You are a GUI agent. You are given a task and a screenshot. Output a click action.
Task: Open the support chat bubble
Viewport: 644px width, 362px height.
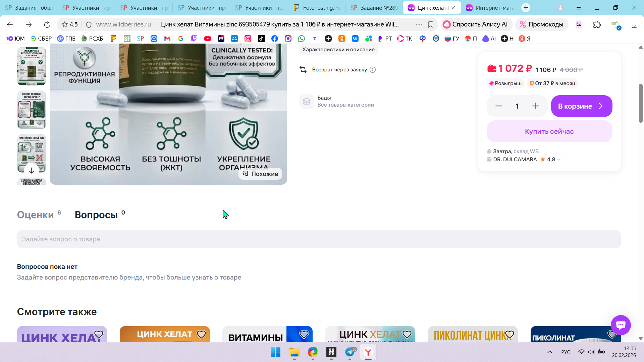[x=621, y=325]
